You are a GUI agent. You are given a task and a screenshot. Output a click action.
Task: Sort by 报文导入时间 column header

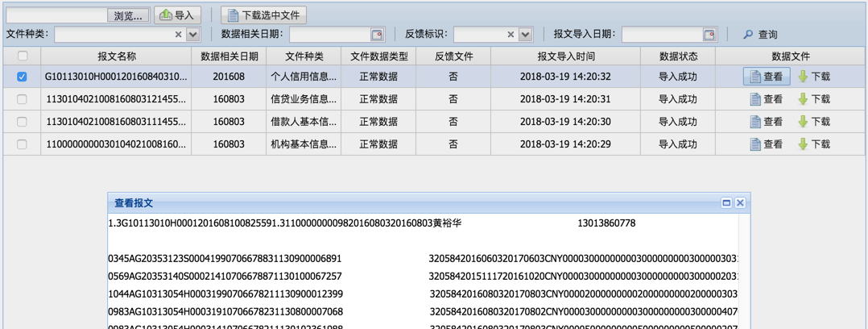565,56
